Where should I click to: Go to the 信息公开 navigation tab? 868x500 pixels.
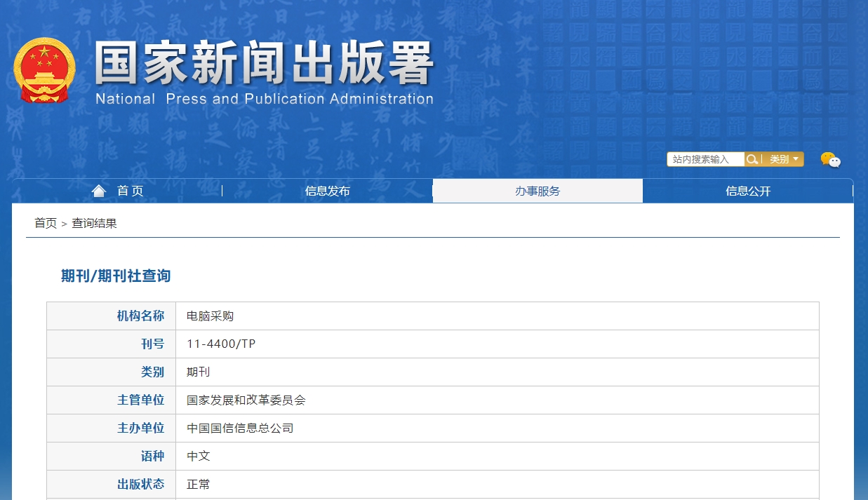748,191
